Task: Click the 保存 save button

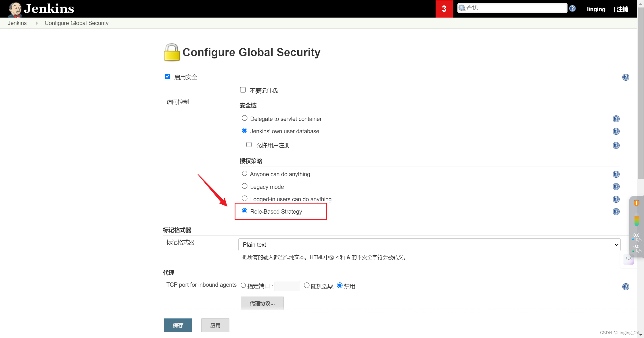Action: coord(178,325)
